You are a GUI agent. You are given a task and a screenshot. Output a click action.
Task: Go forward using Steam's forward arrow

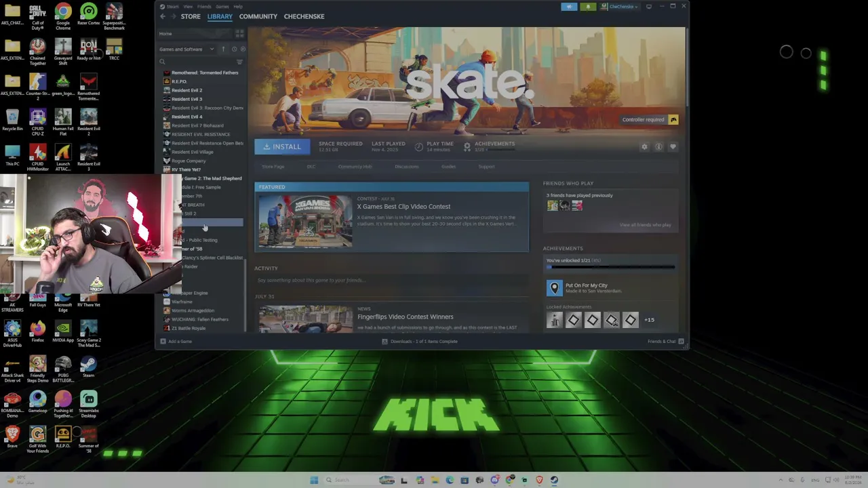173,16
